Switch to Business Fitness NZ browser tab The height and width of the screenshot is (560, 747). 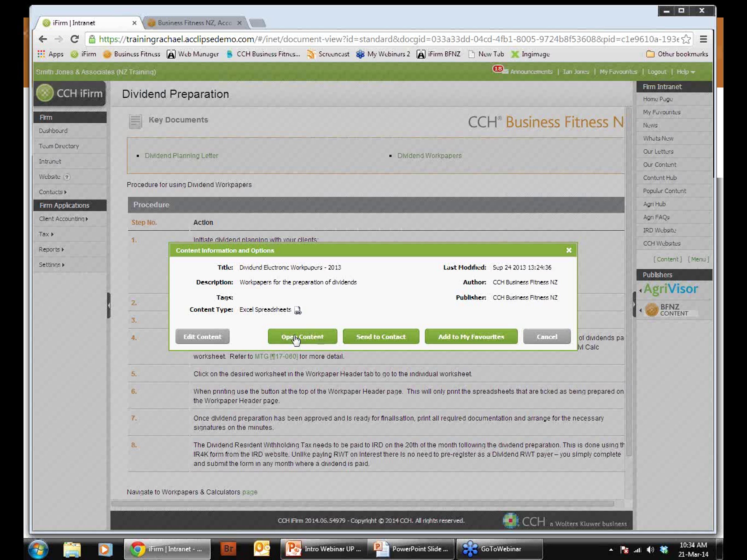194,23
